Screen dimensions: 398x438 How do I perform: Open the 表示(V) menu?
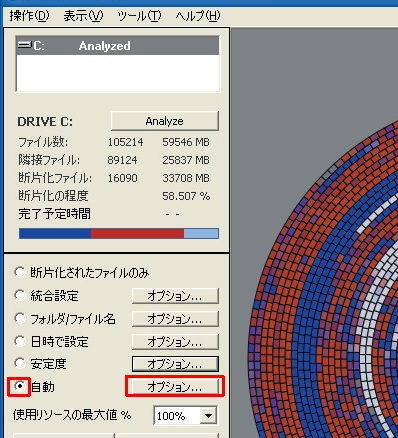pos(83,16)
